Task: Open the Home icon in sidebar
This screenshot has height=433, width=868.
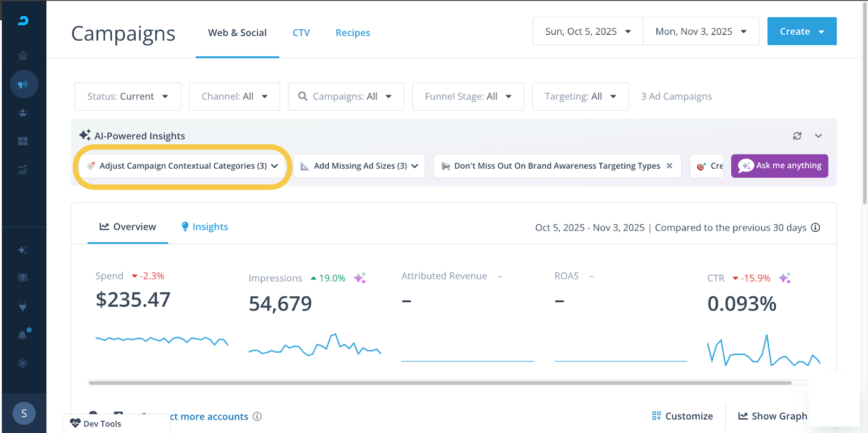Action: (x=23, y=56)
